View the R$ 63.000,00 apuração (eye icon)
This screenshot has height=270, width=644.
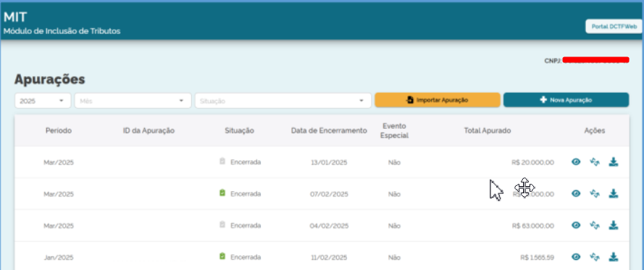(x=576, y=225)
